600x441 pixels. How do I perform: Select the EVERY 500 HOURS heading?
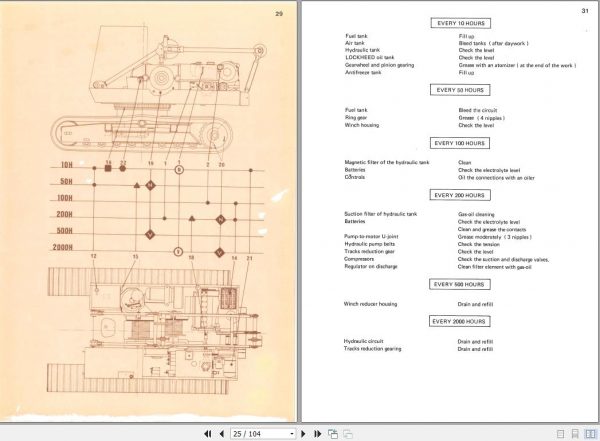coord(459,284)
